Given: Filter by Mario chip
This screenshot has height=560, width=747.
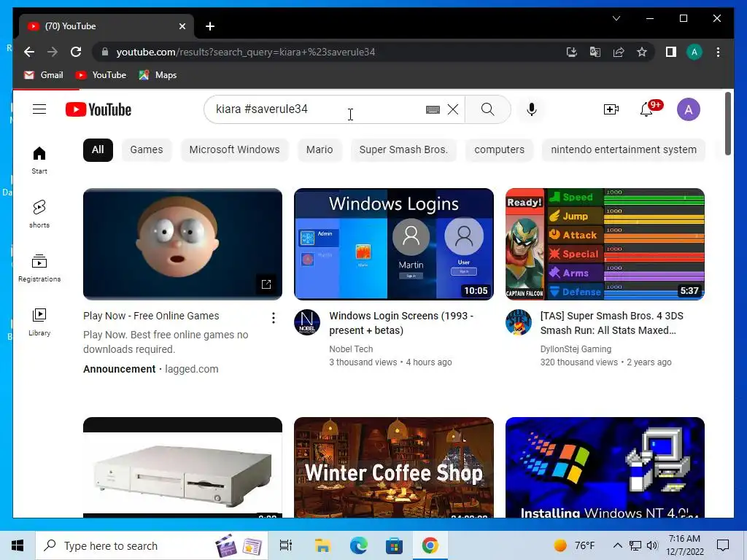Looking at the screenshot, I should [320, 150].
